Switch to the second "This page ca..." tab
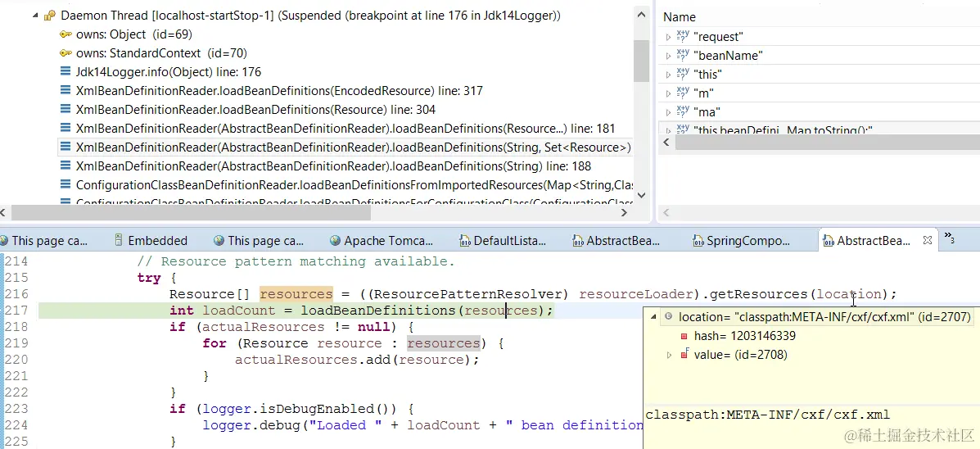Image resolution: width=980 pixels, height=449 pixels. pyautogui.click(x=259, y=241)
